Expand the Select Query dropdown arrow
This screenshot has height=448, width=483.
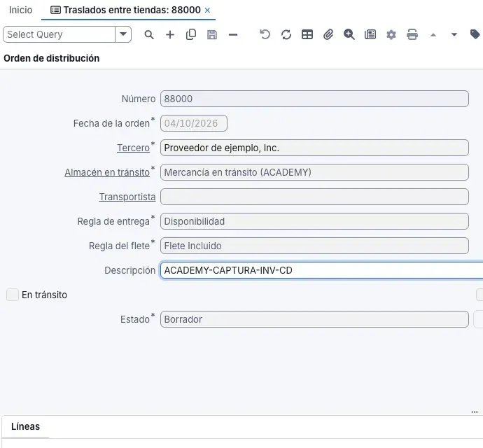[x=123, y=34]
